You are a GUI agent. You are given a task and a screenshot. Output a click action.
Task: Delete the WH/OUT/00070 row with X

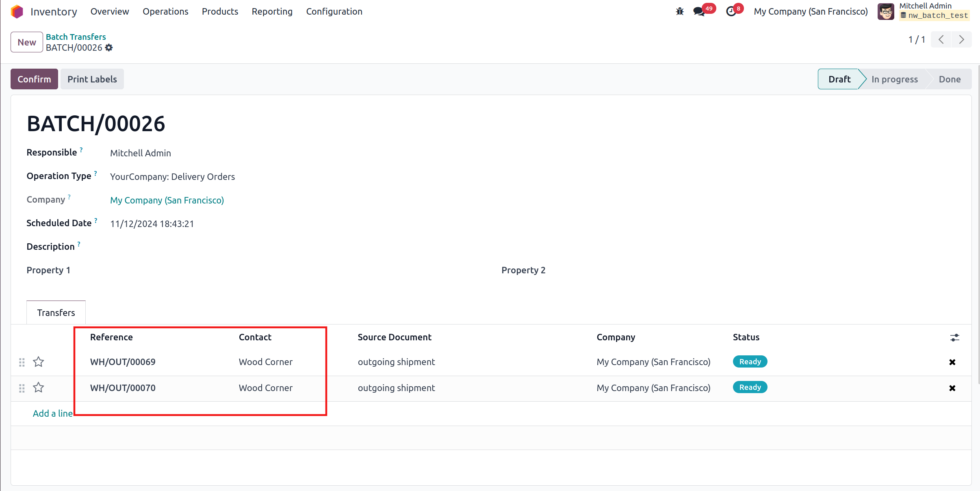952,388
